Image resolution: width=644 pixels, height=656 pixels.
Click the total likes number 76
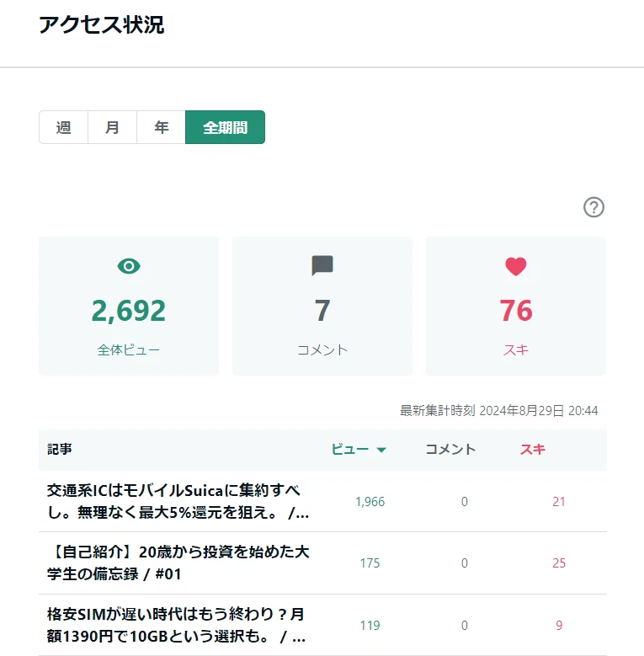click(x=516, y=311)
